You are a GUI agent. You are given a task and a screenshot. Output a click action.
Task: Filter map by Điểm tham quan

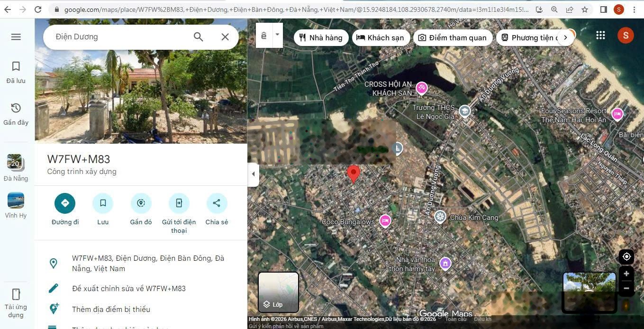pyautogui.click(x=453, y=37)
